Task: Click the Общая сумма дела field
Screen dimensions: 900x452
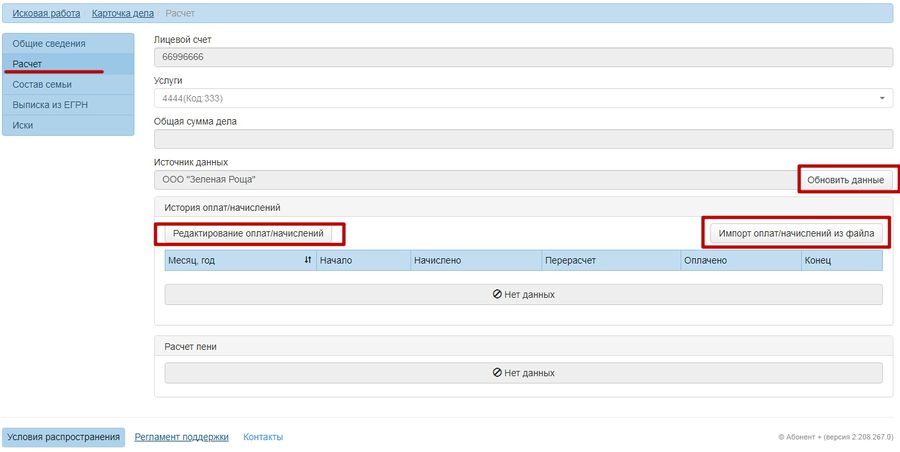Action: 523,139
